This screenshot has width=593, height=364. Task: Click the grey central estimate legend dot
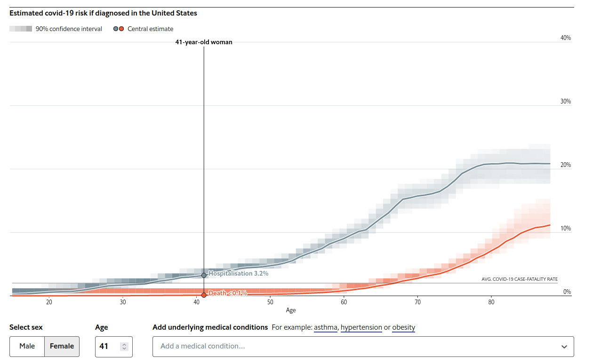[116, 29]
